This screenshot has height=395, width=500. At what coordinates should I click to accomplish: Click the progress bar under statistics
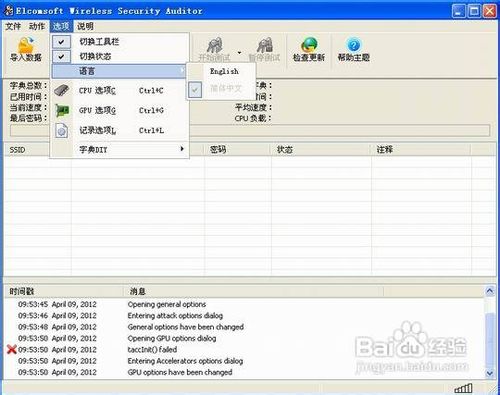click(250, 130)
